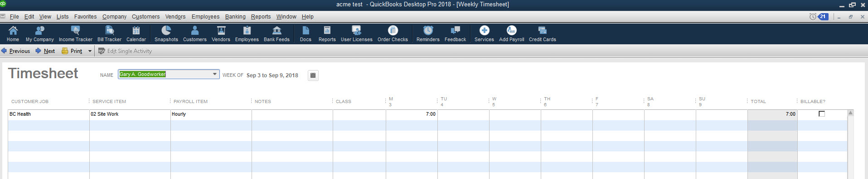Open Bank Feeds
This screenshot has height=179, width=868.
tap(277, 34)
